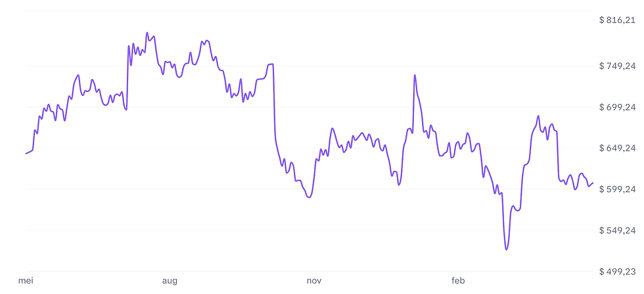Select the feb month label

(x=458, y=281)
